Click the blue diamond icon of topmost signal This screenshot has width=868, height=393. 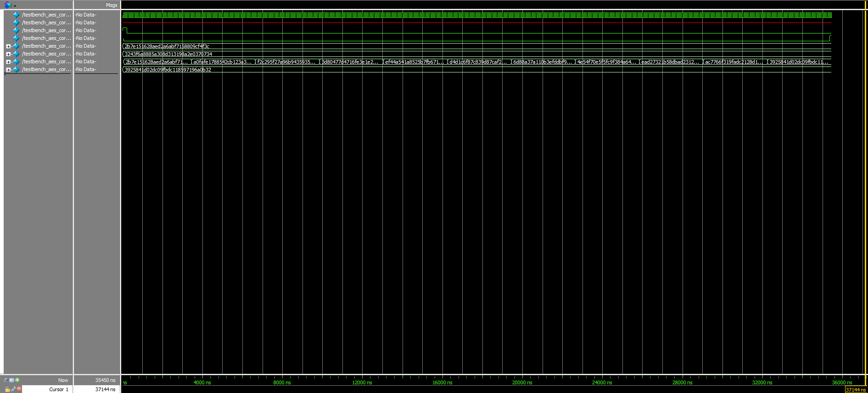pos(17,15)
